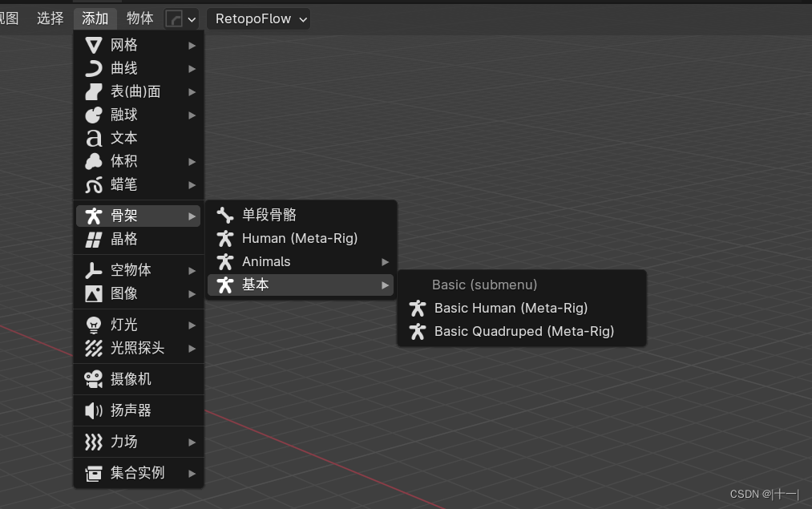The image size is (812, 509).
Task: Add 单段骨骼 single bone armature
Action: coord(301,215)
